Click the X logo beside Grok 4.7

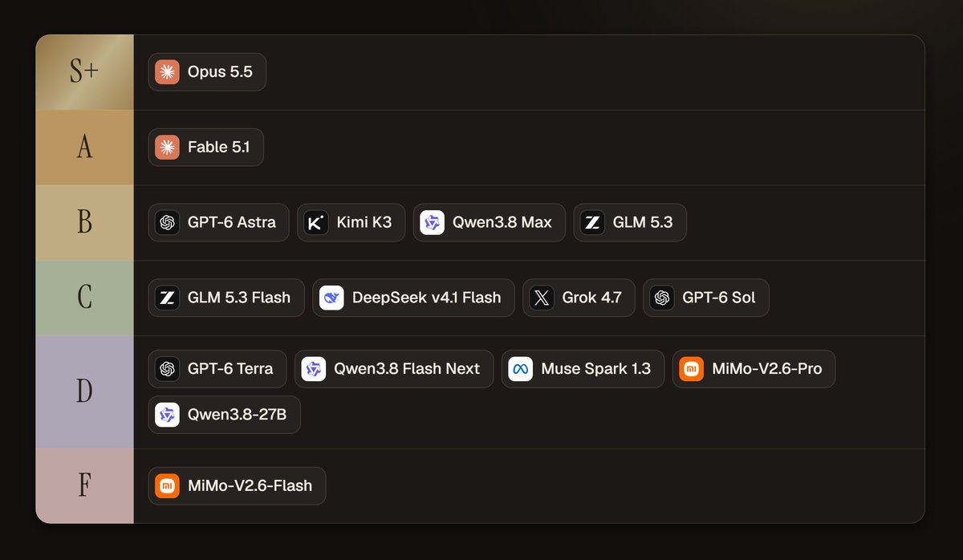(542, 298)
